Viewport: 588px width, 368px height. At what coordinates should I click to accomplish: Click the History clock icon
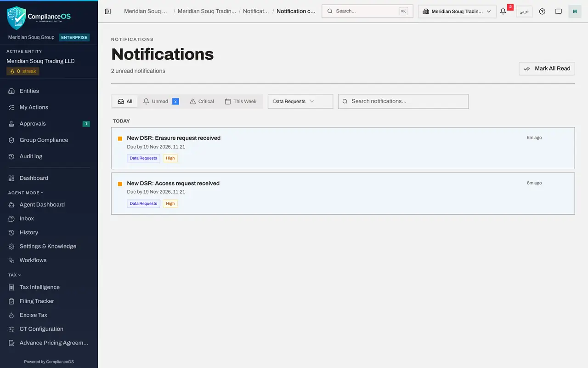[11, 232]
